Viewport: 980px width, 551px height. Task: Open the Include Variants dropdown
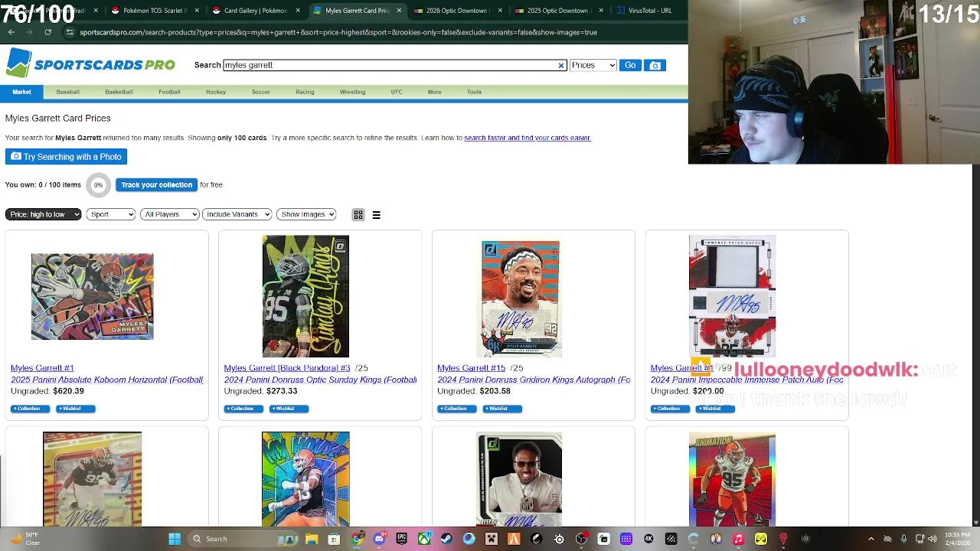click(237, 214)
